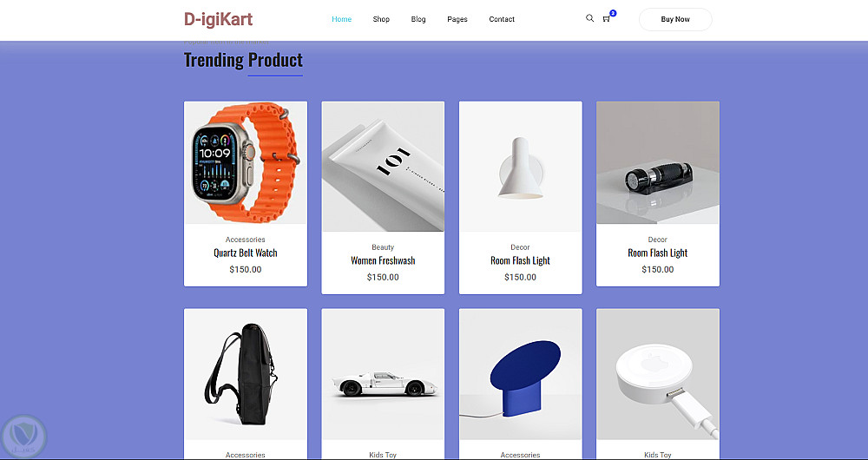Screen dimensions: 868x460
Task: Open the Women Freshwash tube image
Action: click(383, 166)
